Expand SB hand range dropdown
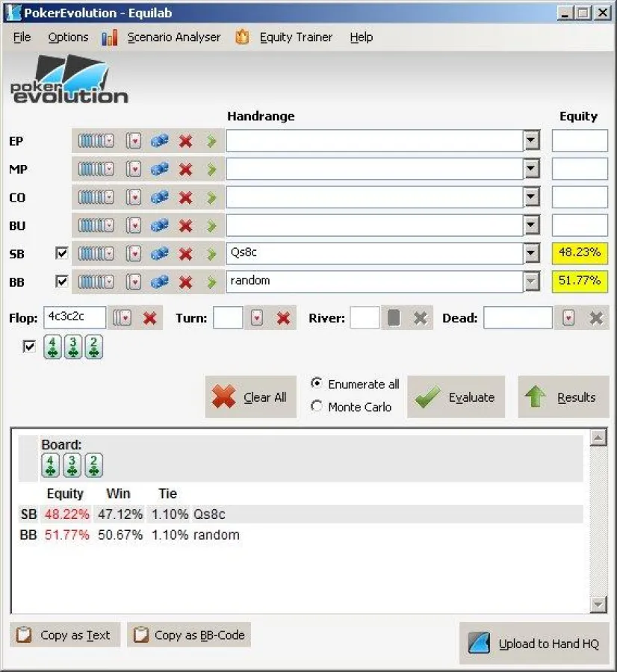617x672 pixels. coord(531,254)
